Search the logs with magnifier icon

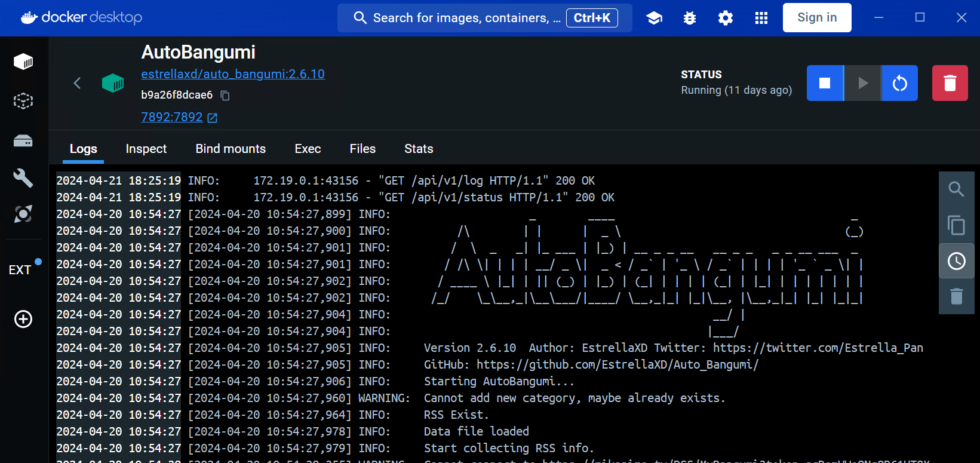tap(957, 189)
